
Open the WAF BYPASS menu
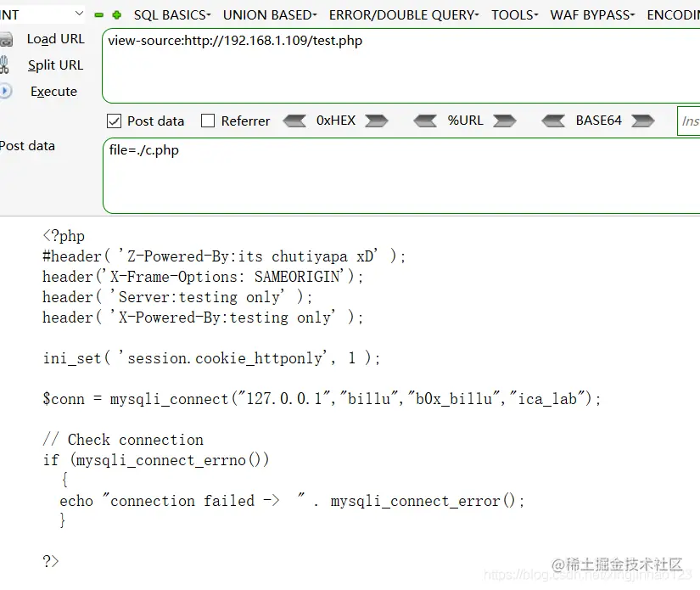point(592,15)
